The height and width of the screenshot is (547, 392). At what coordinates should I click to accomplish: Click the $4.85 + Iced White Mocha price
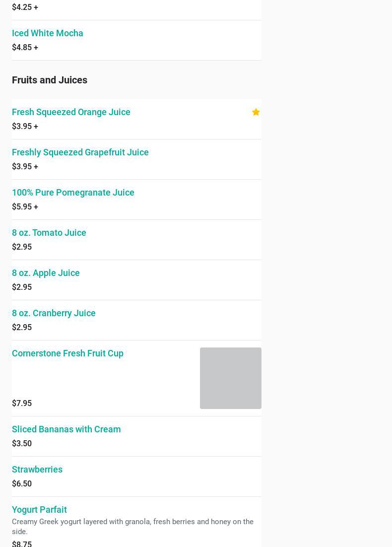[x=25, y=47]
